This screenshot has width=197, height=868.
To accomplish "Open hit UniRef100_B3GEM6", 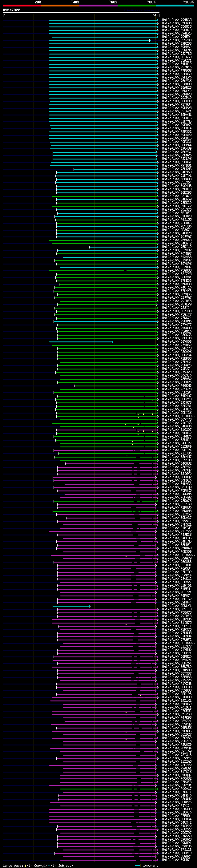I will click(177, 50).
